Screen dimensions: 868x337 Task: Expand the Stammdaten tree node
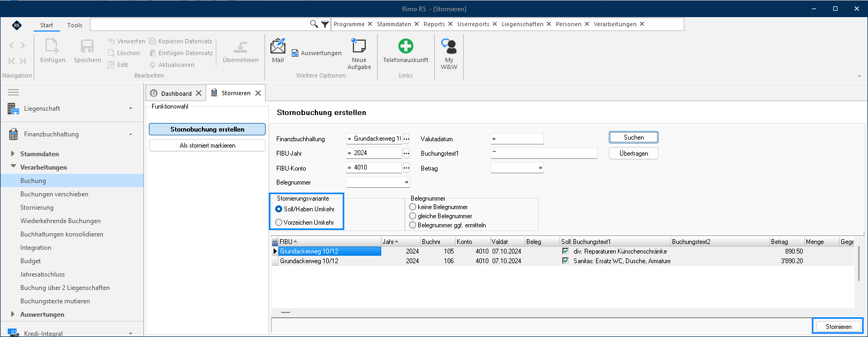pyautogui.click(x=13, y=154)
